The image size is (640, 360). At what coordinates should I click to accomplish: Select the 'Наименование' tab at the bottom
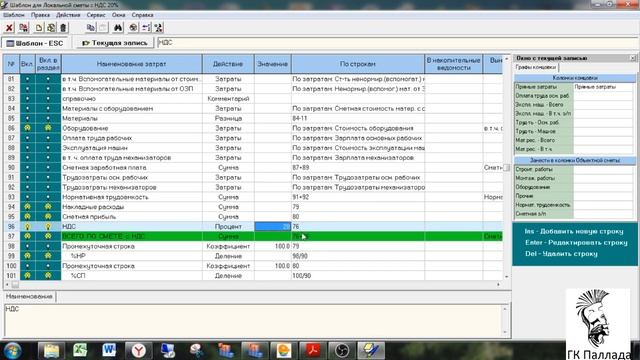29,296
